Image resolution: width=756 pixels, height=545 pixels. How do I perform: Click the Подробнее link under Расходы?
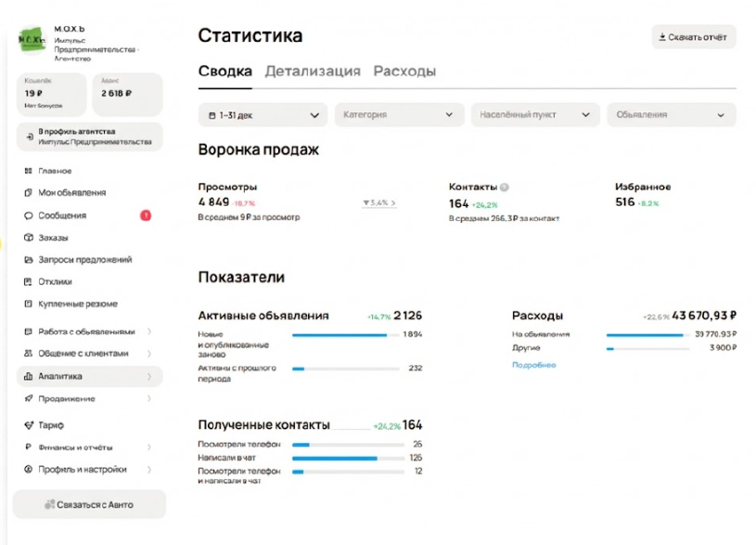click(533, 365)
